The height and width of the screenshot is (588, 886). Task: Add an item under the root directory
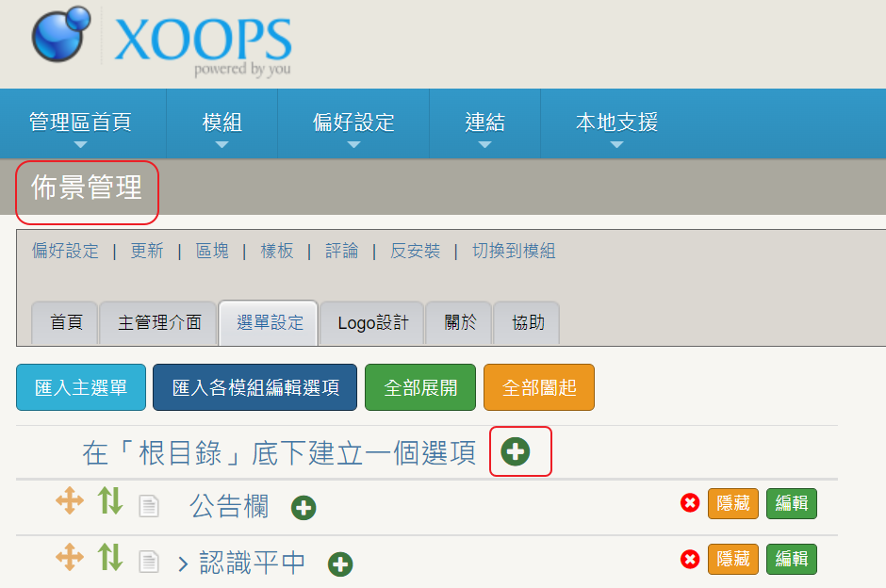point(515,452)
